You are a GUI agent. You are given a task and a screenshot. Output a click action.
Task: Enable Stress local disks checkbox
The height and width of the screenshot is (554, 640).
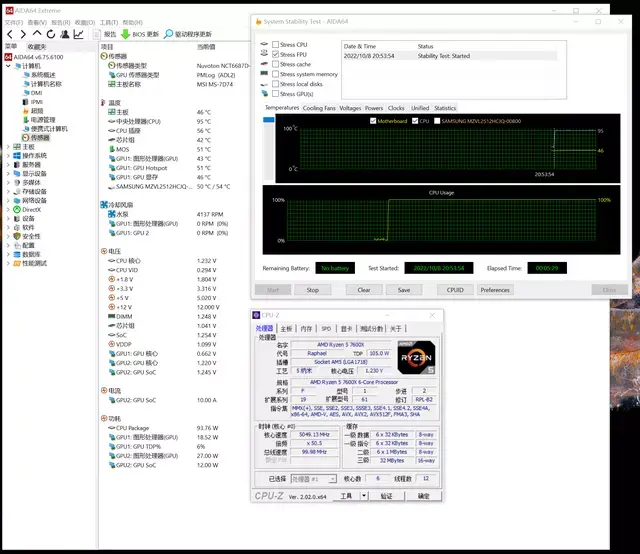[x=276, y=84]
